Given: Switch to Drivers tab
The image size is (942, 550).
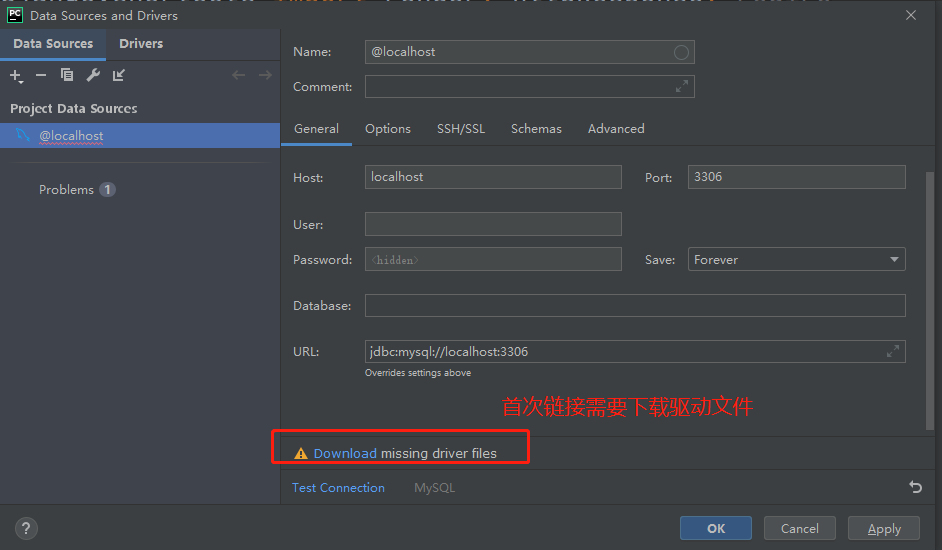Looking at the screenshot, I should [x=141, y=44].
